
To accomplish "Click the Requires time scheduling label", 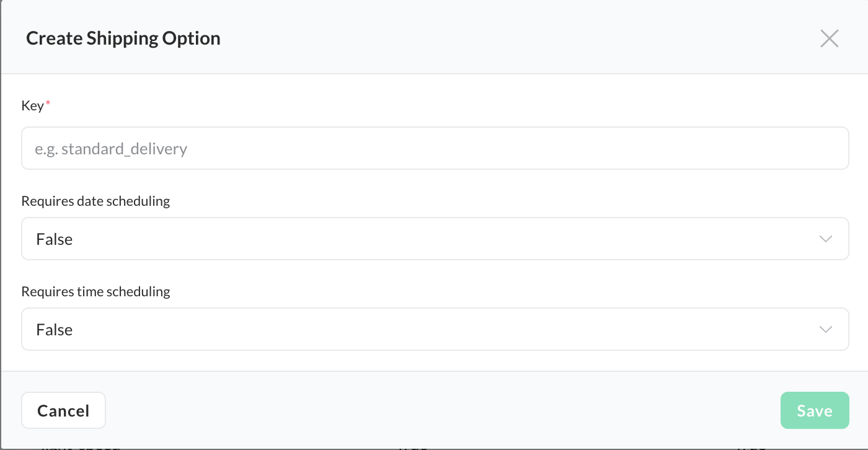I will click(x=95, y=291).
